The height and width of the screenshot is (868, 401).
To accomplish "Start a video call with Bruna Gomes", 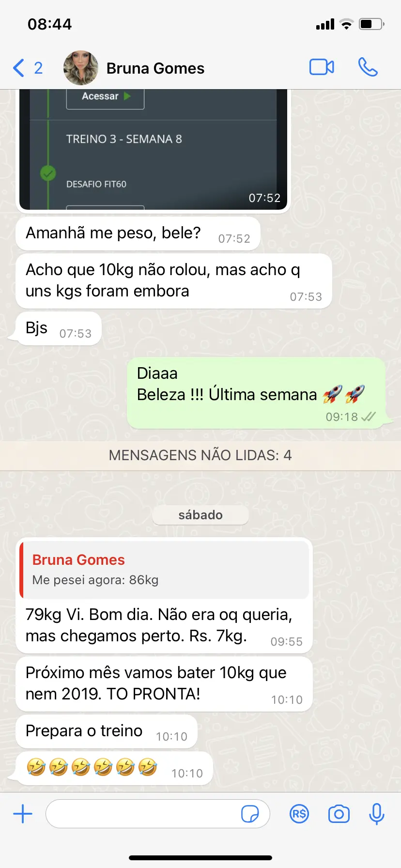I will (x=322, y=67).
